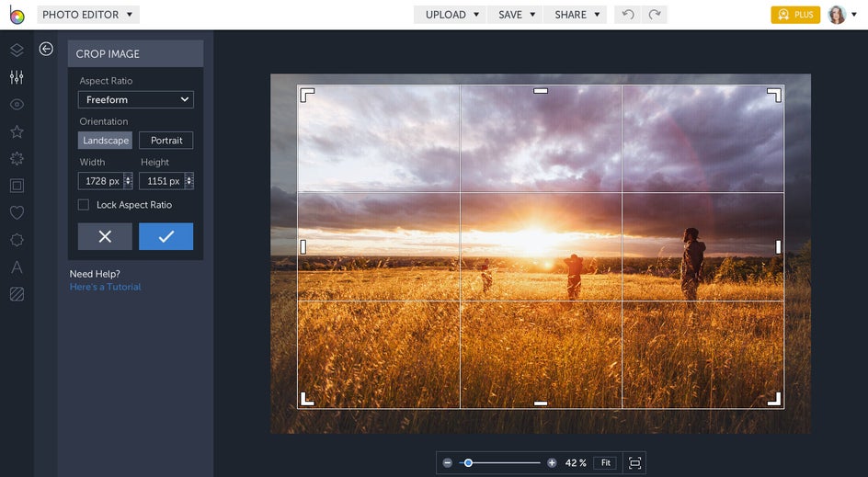Open the Graphics heart icon

(x=17, y=212)
